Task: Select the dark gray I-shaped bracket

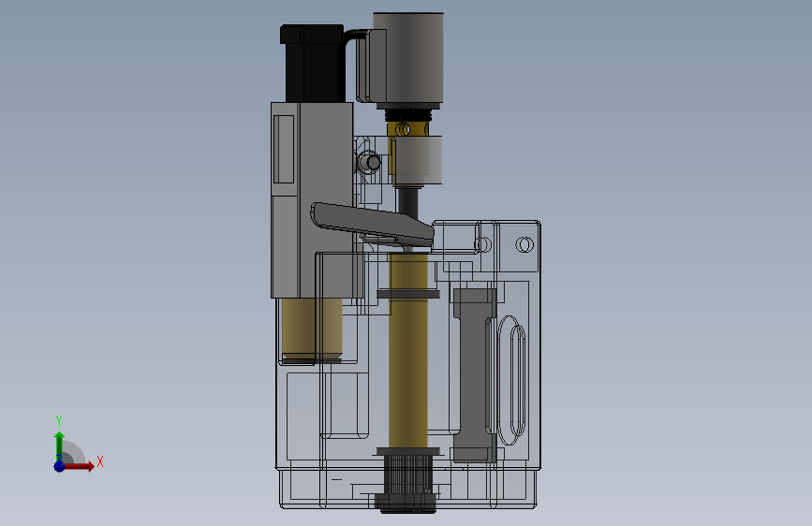Action: pos(474,375)
